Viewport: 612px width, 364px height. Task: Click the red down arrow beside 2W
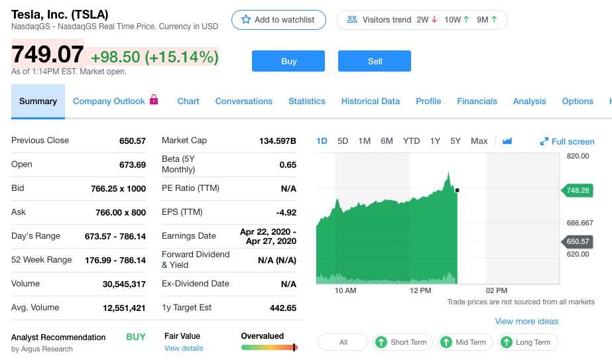[x=434, y=19]
